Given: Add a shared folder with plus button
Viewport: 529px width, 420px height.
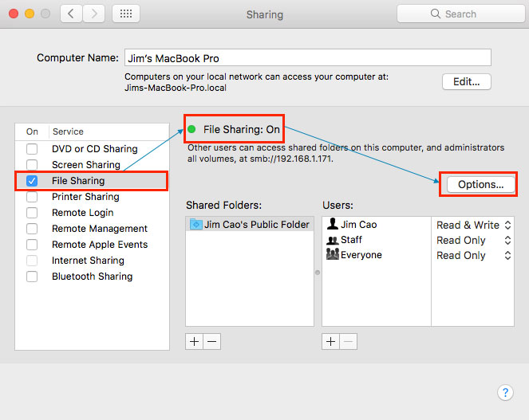Looking at the screenshot, I should (x=195, y=341).
